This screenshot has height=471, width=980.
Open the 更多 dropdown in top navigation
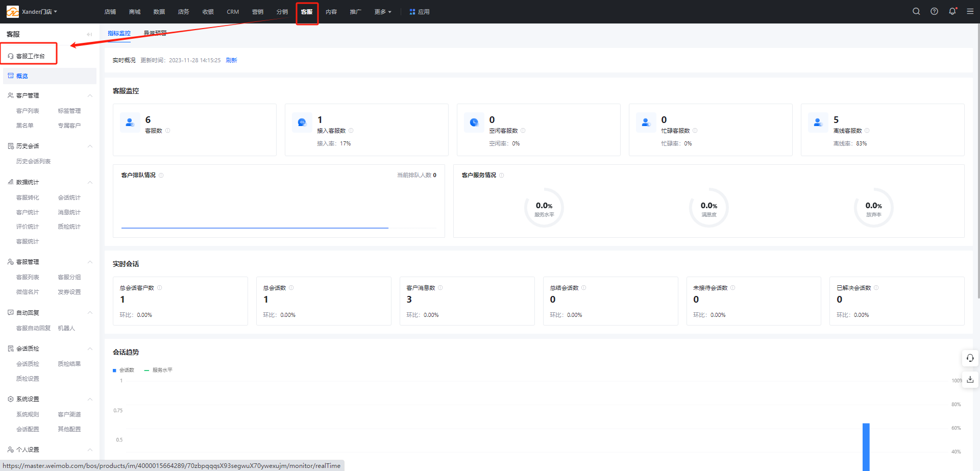click(383, 12)
